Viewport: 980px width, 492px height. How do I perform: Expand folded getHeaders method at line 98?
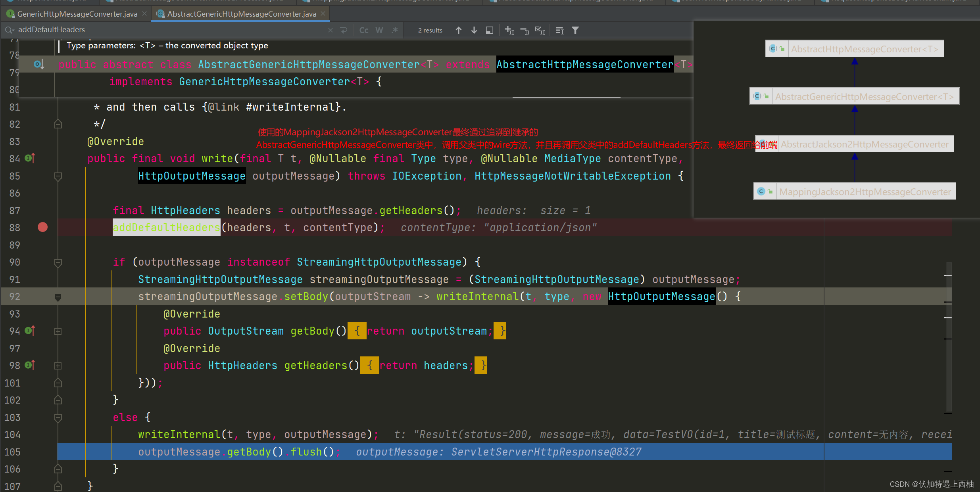(x=58, y=366)
